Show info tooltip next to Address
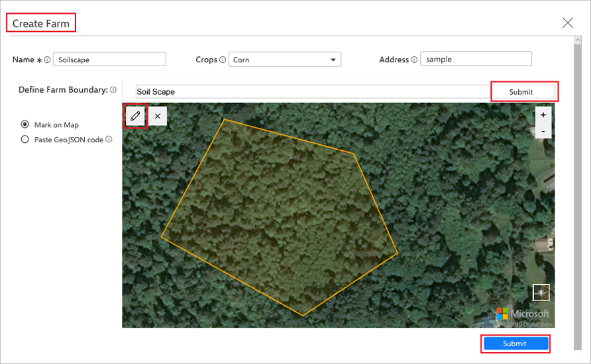The width and height of the screenshot is (591, 364). [x=414, y=60]
